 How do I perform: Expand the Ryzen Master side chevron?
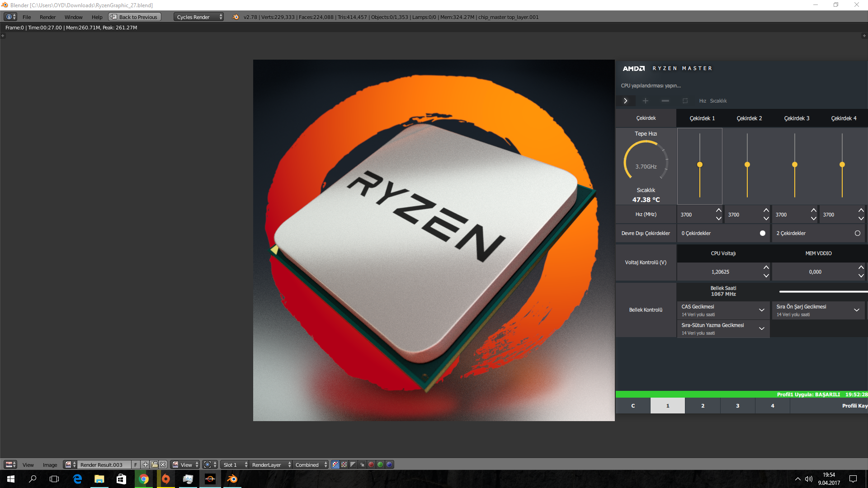[626, 101]
